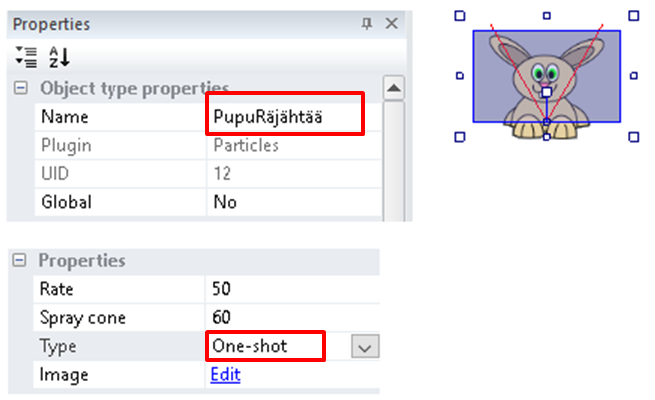Image resolution: width=655 pixels, height=400 pixels.
Task: Select the Rate value 50
Action: 222,289
